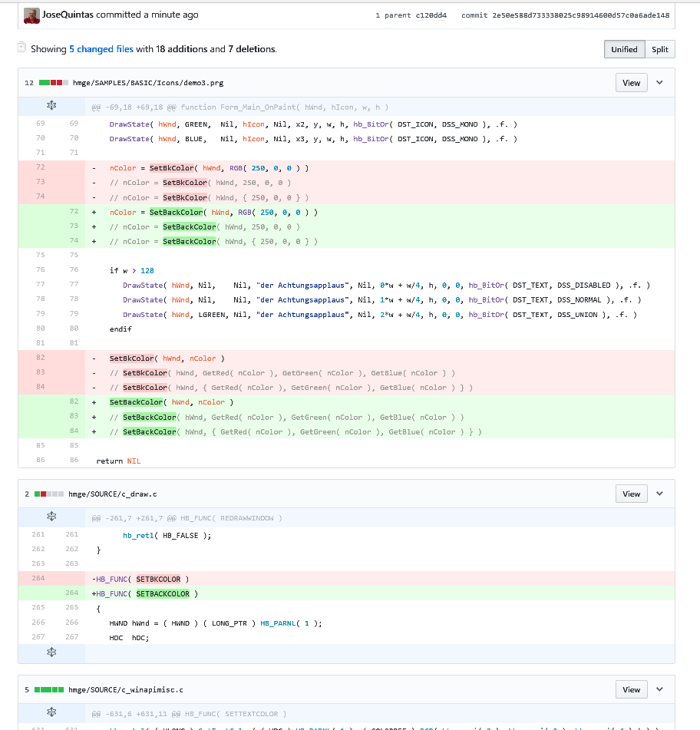700x730 pixels.
Task: Click the diffstat bar for c_winapimisc.c
Action: (48, 689)
